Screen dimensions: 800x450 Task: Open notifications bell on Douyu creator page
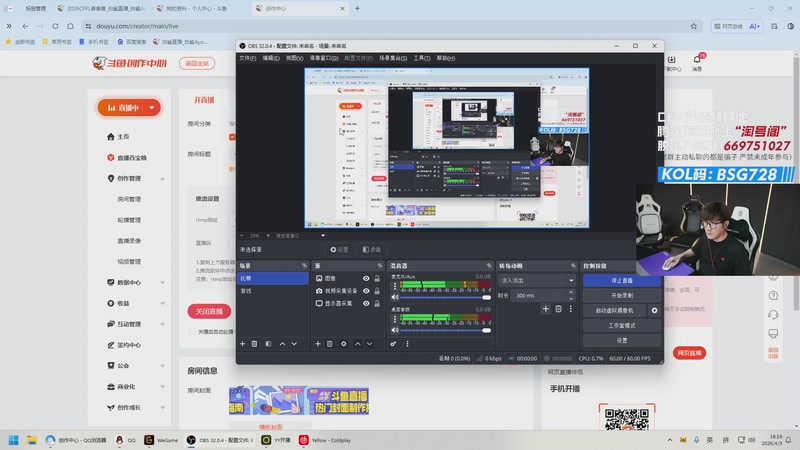(x=697, y=60)
